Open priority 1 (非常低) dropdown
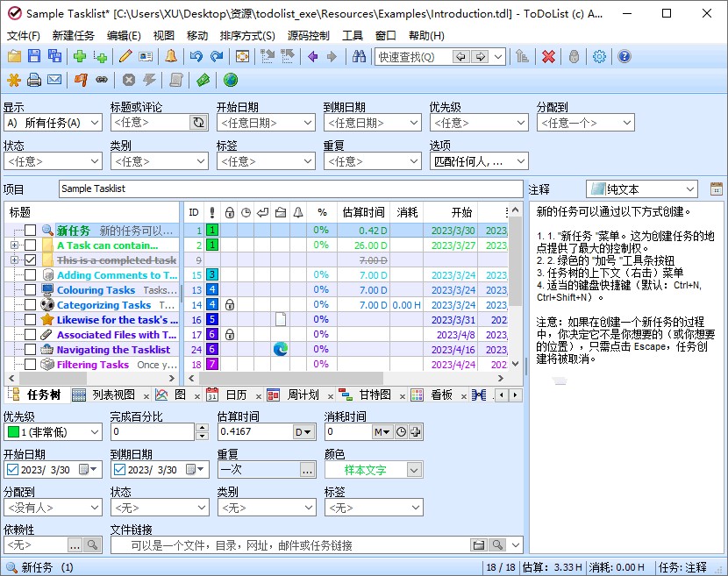Image resolution: width=728 pixels, height=576 pixels. pyautogui.click(x=53, y=432)
